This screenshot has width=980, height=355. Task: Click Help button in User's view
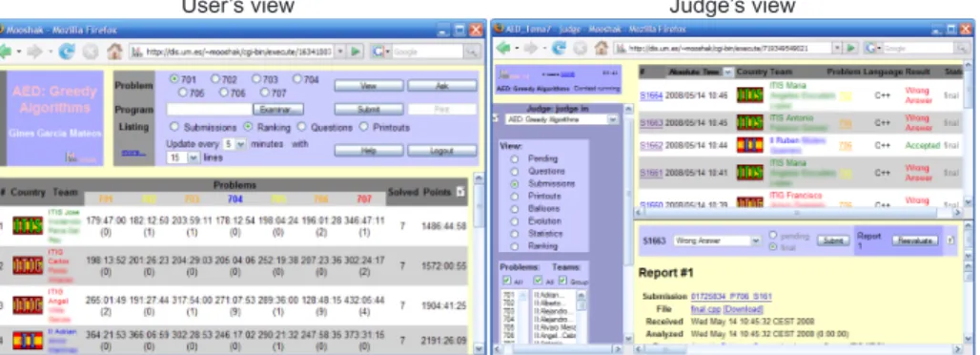[x=368, y=151]
